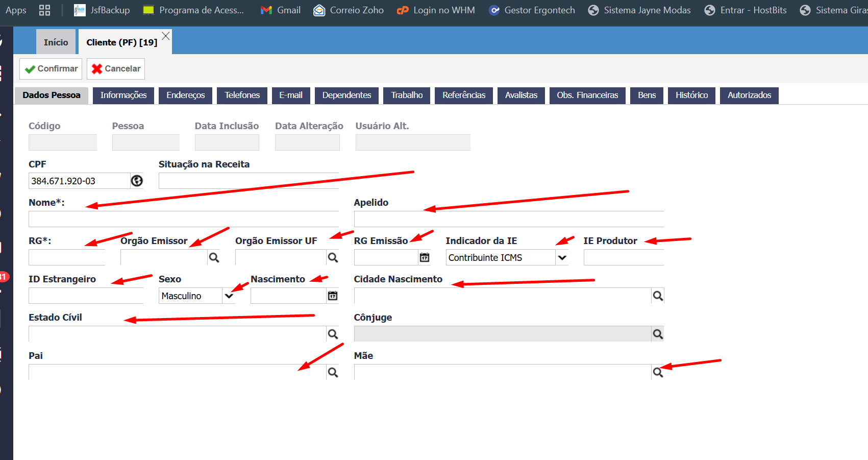Click the Cancelar button
This screenshot has width=868, height=460.
[116, 68]
